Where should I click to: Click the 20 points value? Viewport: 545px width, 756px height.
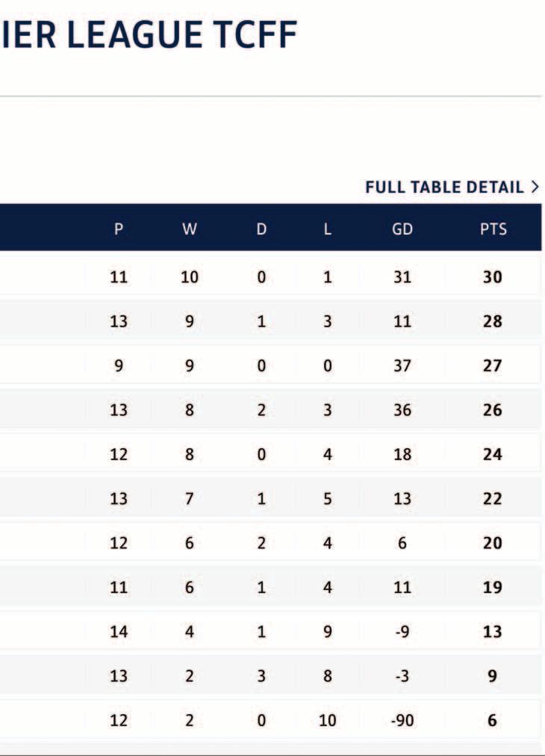[x=493, y=543]
